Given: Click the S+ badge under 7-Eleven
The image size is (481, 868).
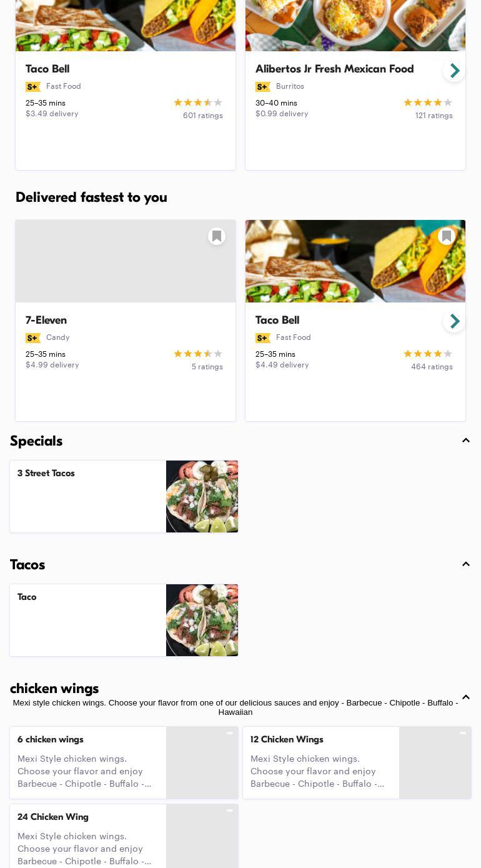Looking at the screenshot, I should pos(33,338).
